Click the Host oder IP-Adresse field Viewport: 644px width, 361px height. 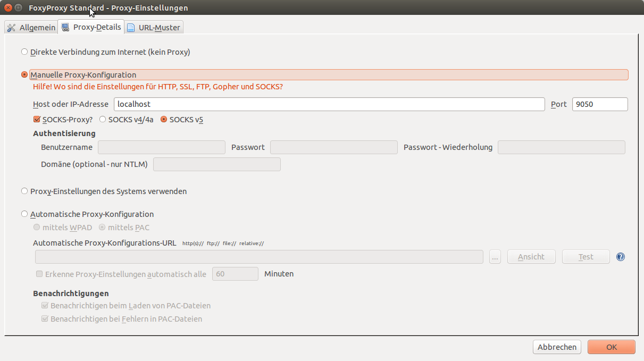(329, 104)
